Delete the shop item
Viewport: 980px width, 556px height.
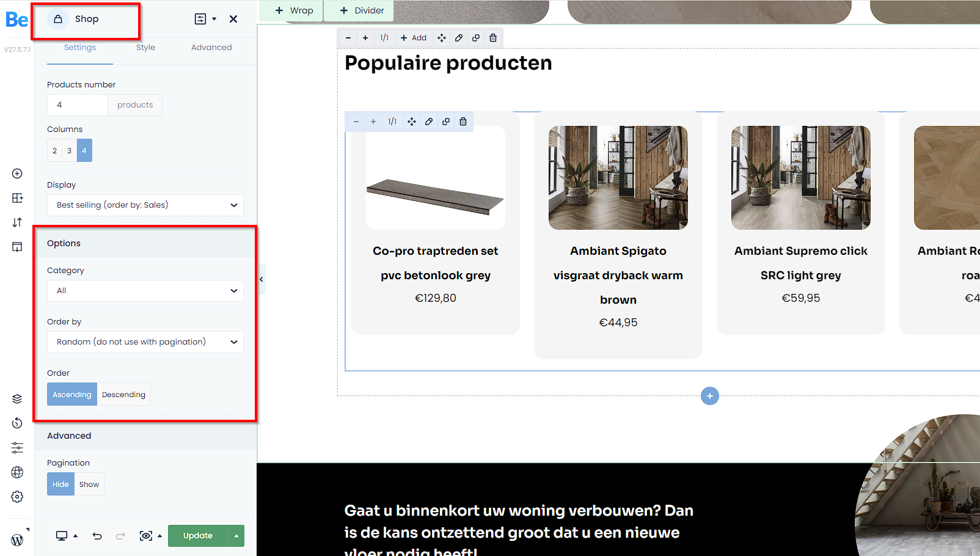[x=463, y=122]
